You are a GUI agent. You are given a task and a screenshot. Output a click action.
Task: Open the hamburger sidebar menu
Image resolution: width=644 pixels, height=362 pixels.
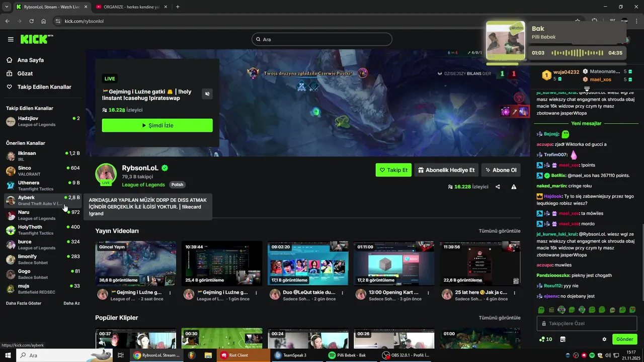11,39
